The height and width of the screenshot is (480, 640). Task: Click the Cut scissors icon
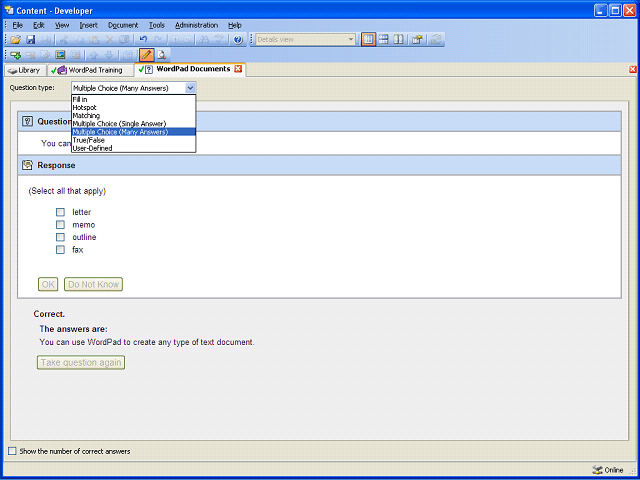(63, 40)
